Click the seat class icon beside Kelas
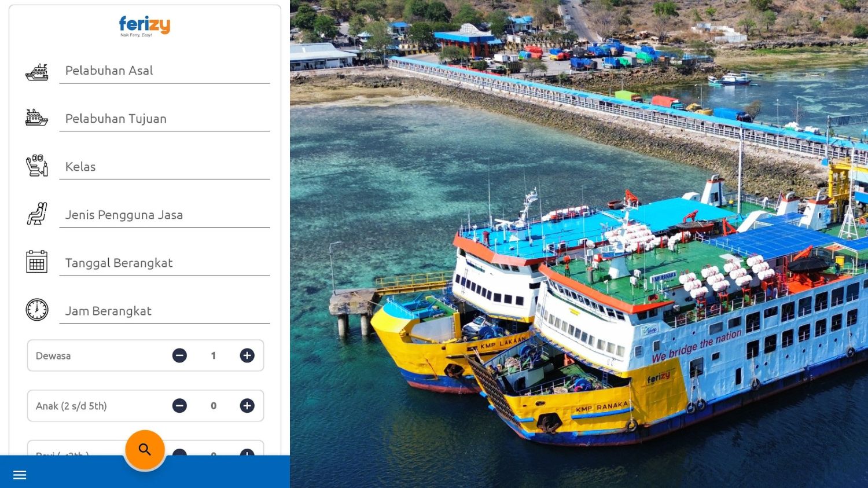The height and width of the screenshot is (488, 868). pyautogui.click(x=37, y=166)
